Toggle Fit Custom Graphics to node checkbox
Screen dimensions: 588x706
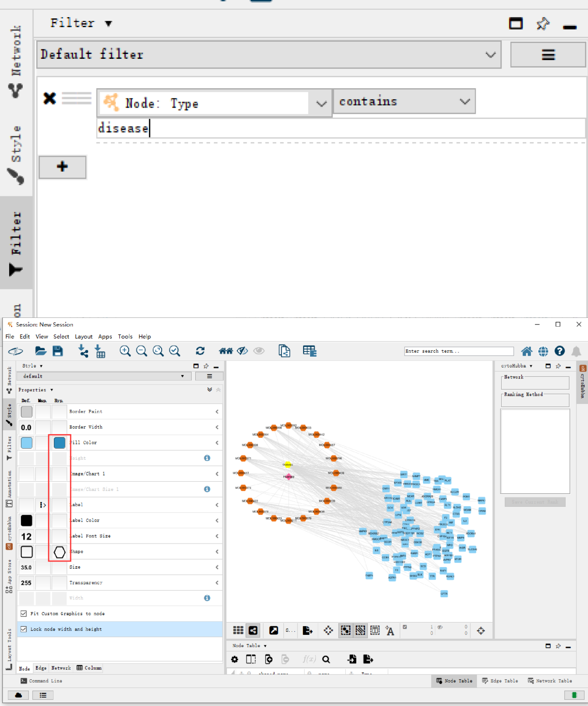tap(24, 613)
